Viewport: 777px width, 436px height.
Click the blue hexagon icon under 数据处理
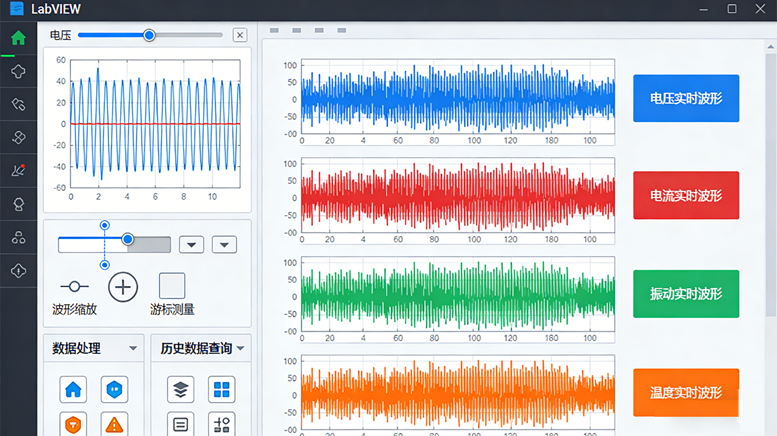[x=115, y=389]
